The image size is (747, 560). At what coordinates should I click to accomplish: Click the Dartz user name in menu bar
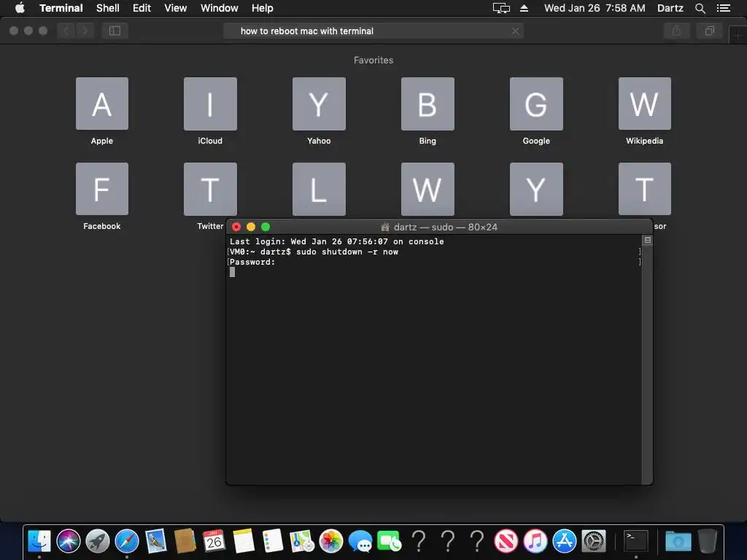click(670, 8)
